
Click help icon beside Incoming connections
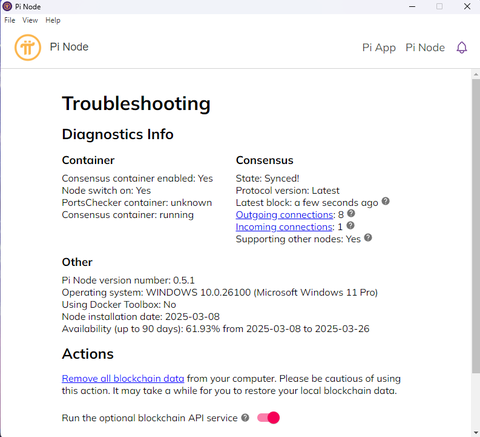click(350, 226)
